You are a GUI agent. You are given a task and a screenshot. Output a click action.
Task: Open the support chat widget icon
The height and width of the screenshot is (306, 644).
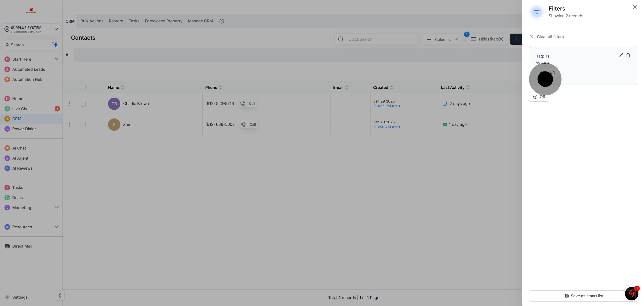click(631, 293)
